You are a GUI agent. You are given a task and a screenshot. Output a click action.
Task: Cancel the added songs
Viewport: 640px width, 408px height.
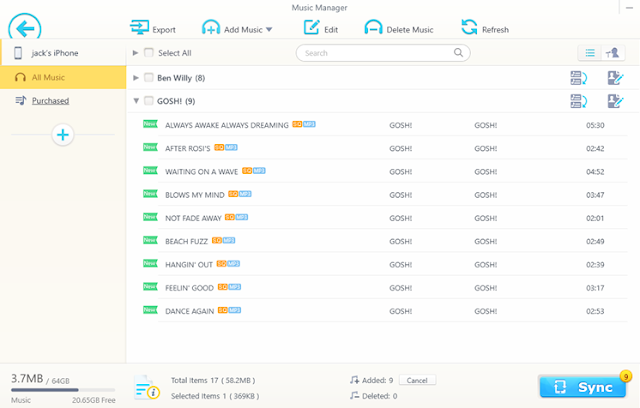(x=417, y=380)
